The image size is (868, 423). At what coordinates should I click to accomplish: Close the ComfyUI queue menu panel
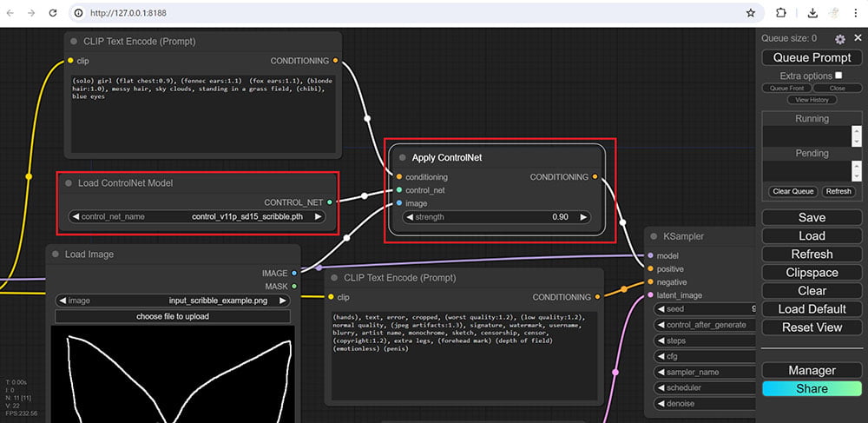pyautogui.click(x=858, y=38)
